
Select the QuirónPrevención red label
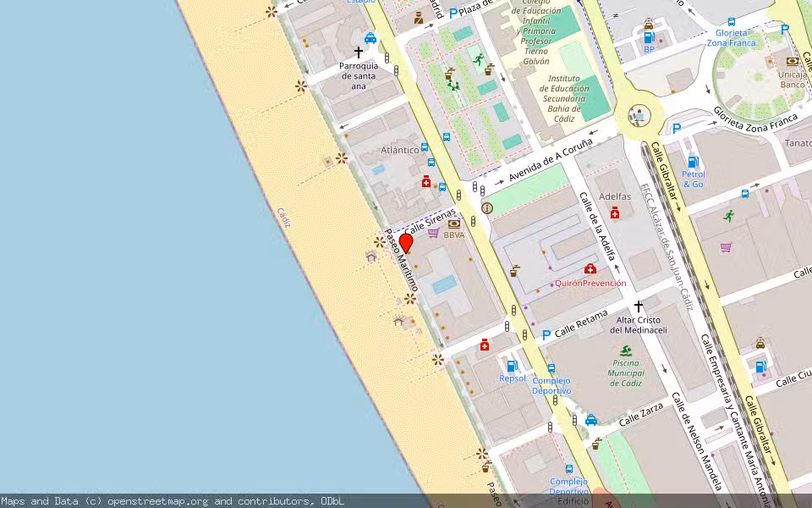pos(590,283)
